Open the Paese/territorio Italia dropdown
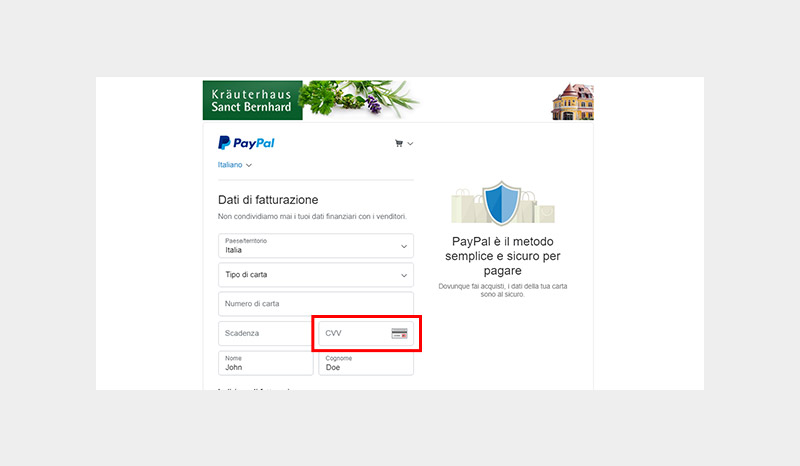Screen dimensions: 800x466 316,246
